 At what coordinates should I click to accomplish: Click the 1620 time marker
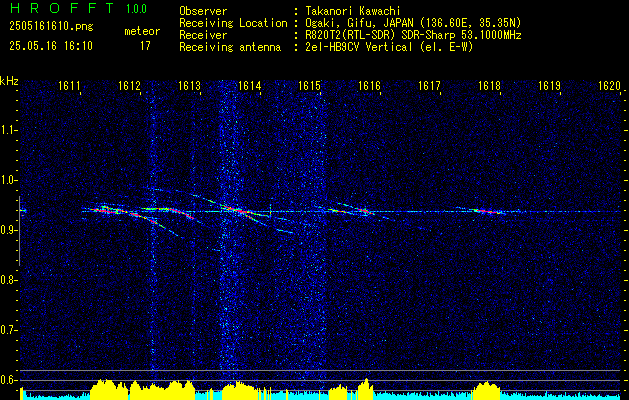pyautogui.click(x=609, y=85)
